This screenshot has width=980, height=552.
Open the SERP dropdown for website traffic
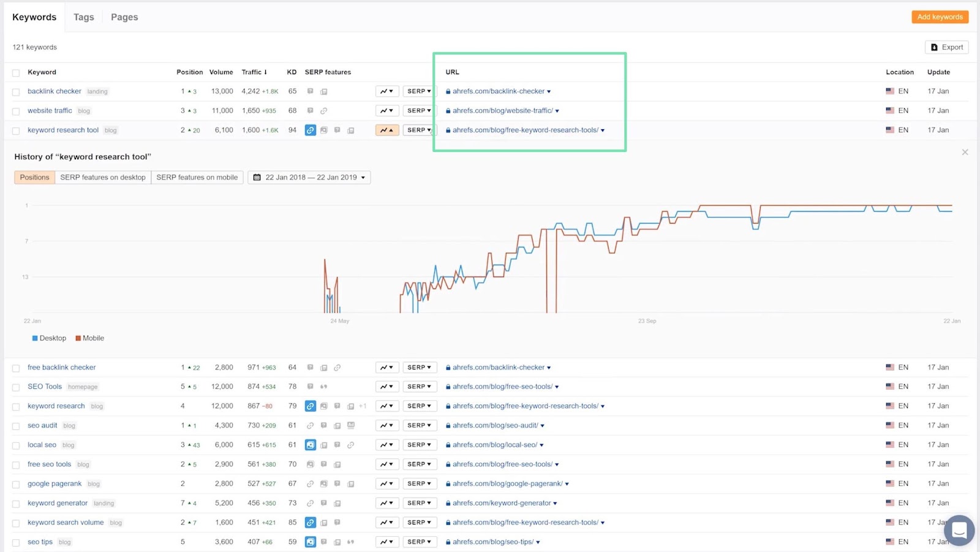tap(419, 111)
